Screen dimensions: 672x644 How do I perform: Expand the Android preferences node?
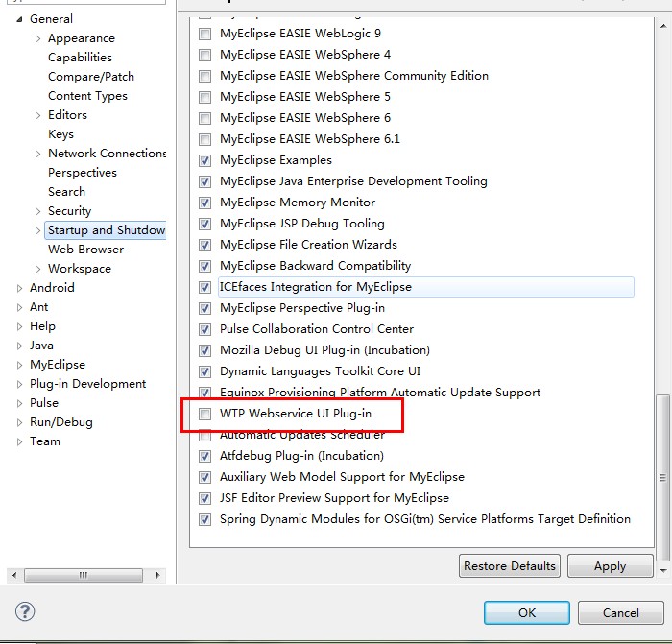[19, 288]
